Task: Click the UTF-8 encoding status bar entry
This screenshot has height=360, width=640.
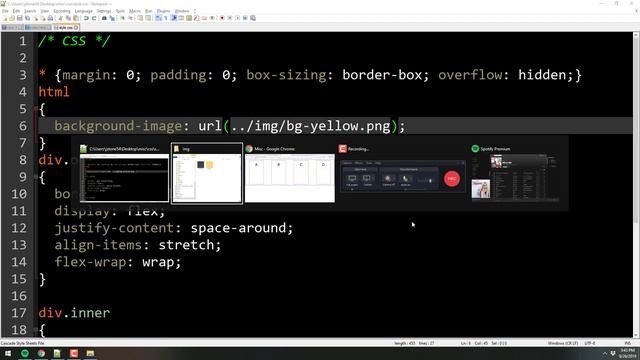Action: point(590,343)
